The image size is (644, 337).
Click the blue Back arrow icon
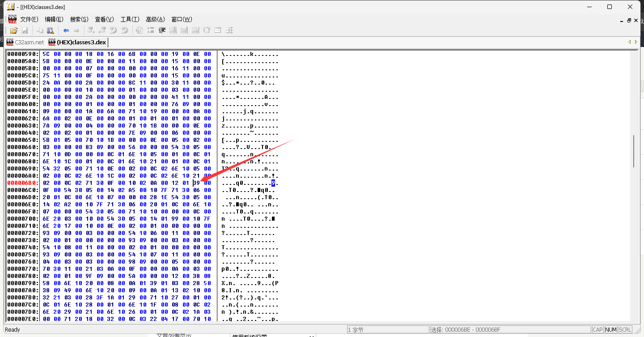pyautogui.click(x=66, y=30)
